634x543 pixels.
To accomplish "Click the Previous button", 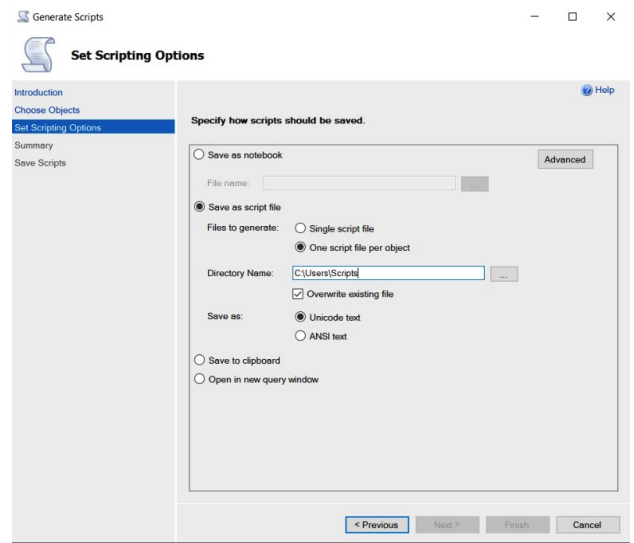I will click(376, 524).
